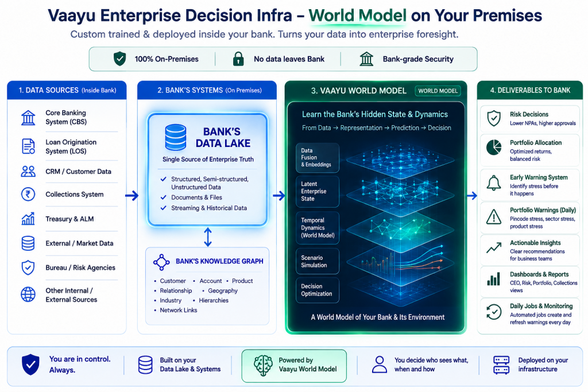This screenshot has width=588, height=392.
Task: Click the 4. DELIVERABLES TO BANK header
Action: click(530, 90)
